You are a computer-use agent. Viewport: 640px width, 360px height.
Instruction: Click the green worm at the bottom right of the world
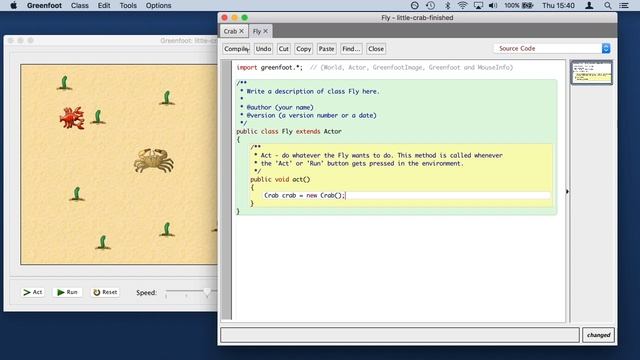pos(167,229)
